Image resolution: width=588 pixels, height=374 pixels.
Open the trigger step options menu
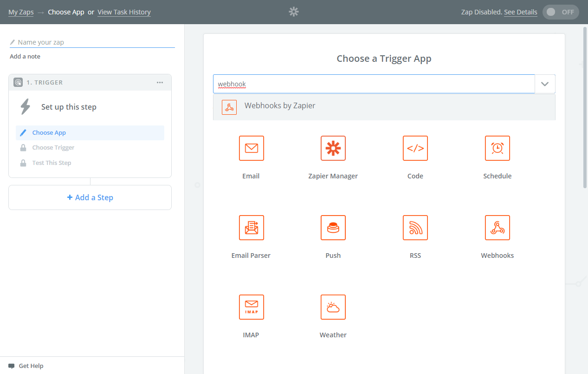pyautogui.click(x=160, y=82)
